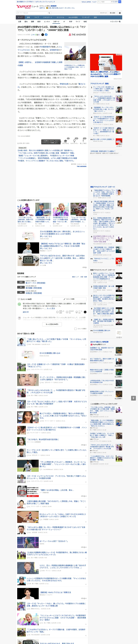Click the back-to-top arrow button
The image size is (138, 644).
(x=133, y=398)
